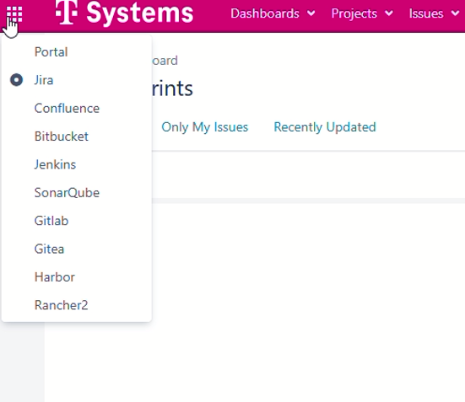Viewport: 465px width, 402px height.
Task: Expand the Dashboards dropdown
Action: [273, 14]
